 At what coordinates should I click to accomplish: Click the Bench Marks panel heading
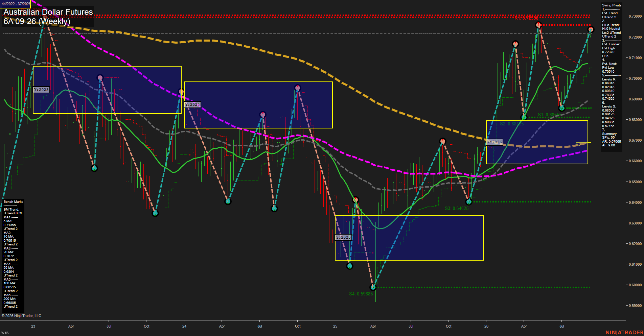(x=14, y=202)
